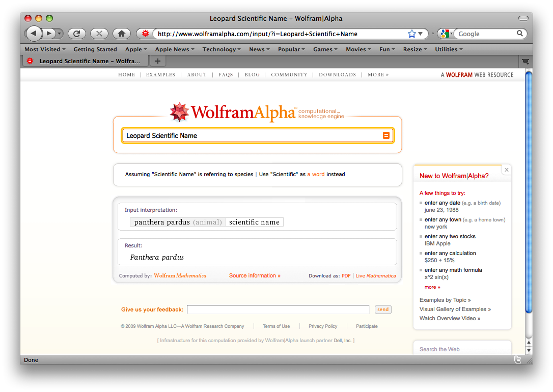Expand MORE » in the top navigation
Viewport: 553px width, 392px height.
[378, 75]
